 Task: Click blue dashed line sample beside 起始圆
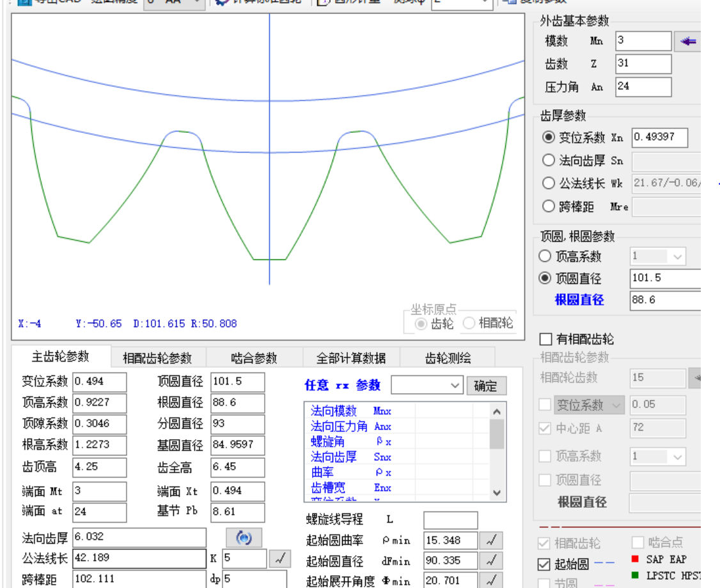pyautogui.click(x=604, y=563)
